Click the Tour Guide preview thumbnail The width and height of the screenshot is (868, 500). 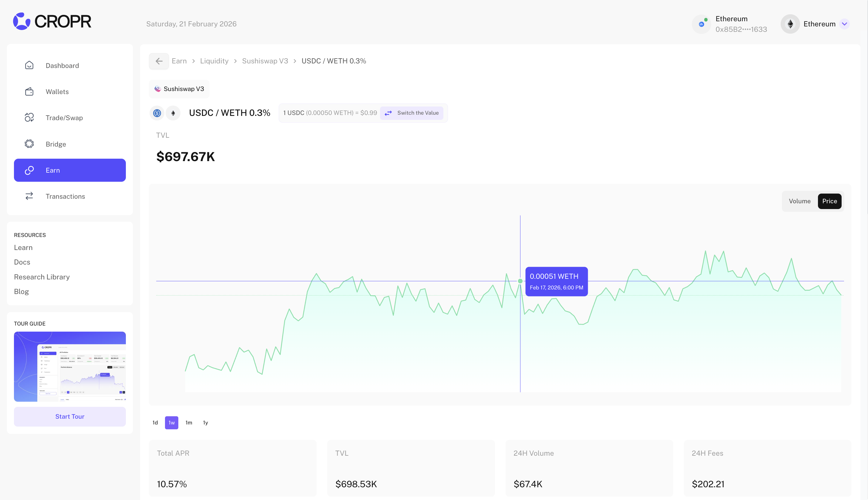(70, 367)
